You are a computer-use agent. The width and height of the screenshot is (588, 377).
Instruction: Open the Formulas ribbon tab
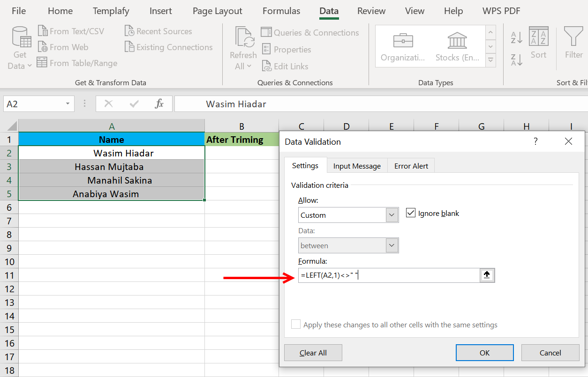coord(281,11)
